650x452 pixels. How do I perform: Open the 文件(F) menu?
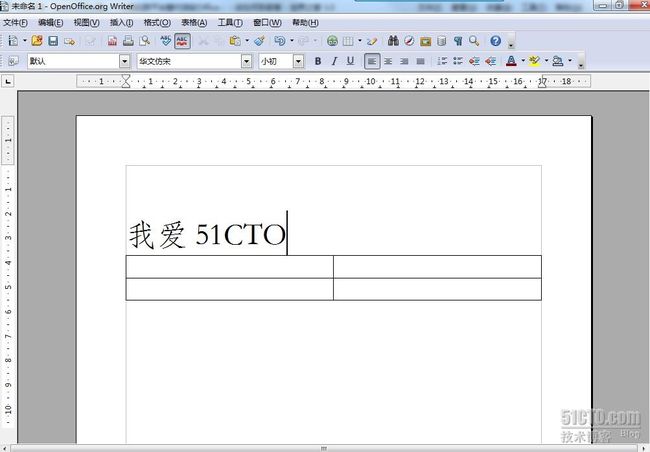coord(15,23)
